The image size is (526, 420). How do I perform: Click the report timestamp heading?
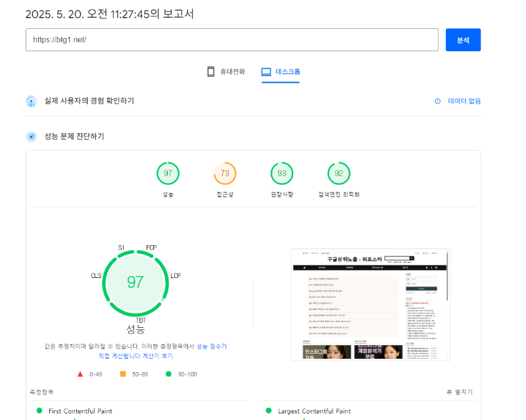pos(110,14)
